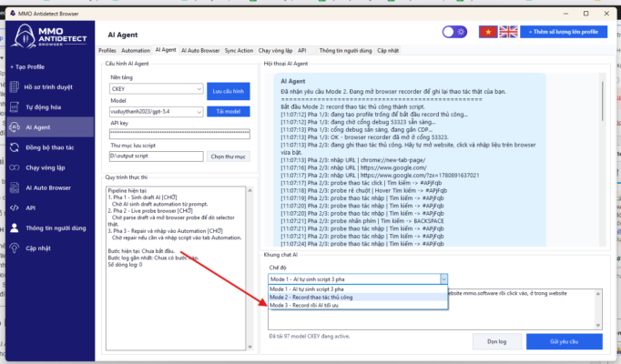Open the AI Auto Browser sidebar icon
621x364 pixels.
coord(15,187)
